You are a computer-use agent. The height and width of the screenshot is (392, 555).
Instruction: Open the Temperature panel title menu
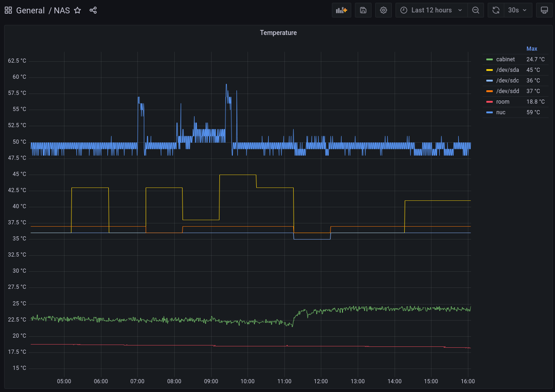point(278,33)
